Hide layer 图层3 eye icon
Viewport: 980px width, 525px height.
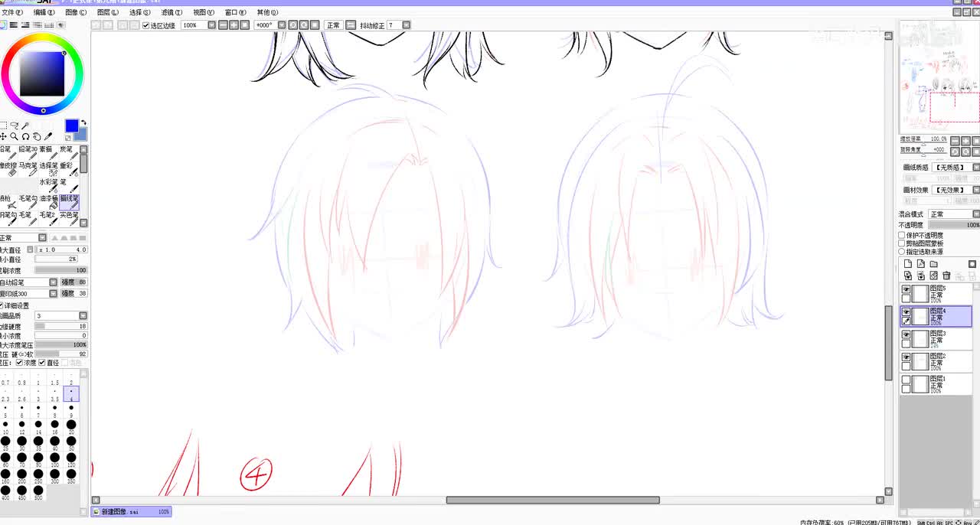(906, 335)
